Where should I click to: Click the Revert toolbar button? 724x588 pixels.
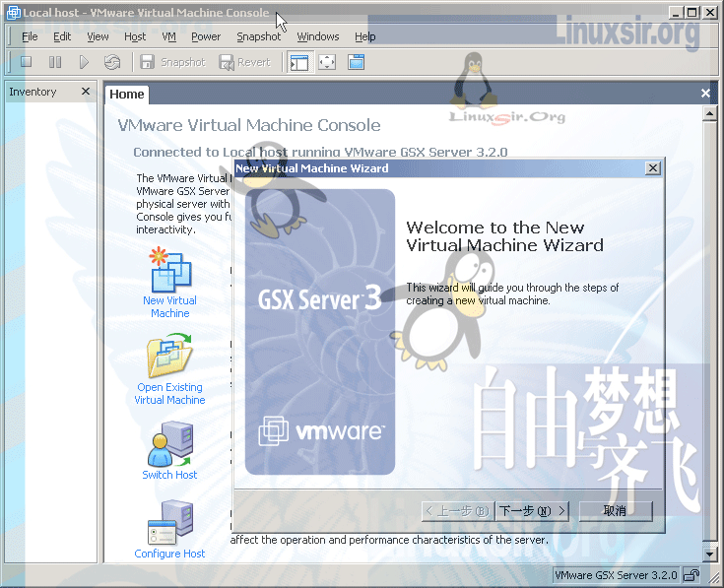[x=244, y=62]
